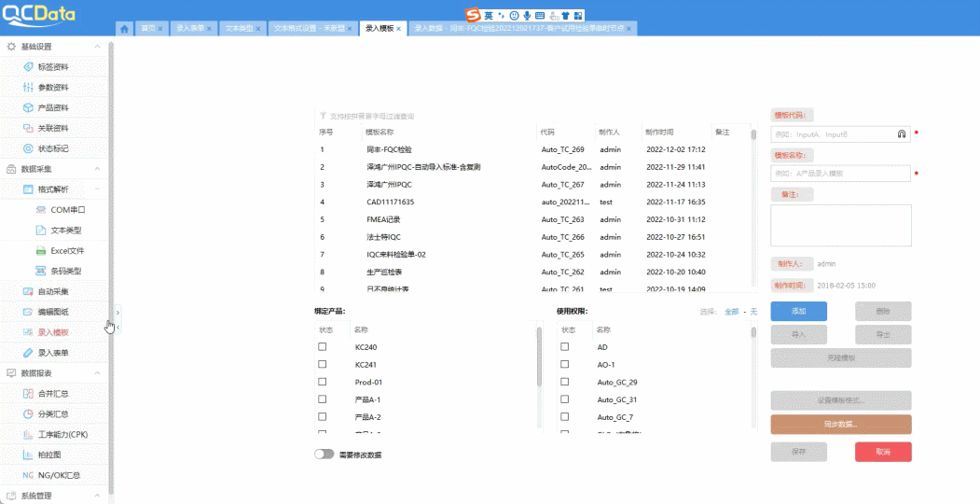Switch to the 文本类型 tab

(x=242, y=29)
